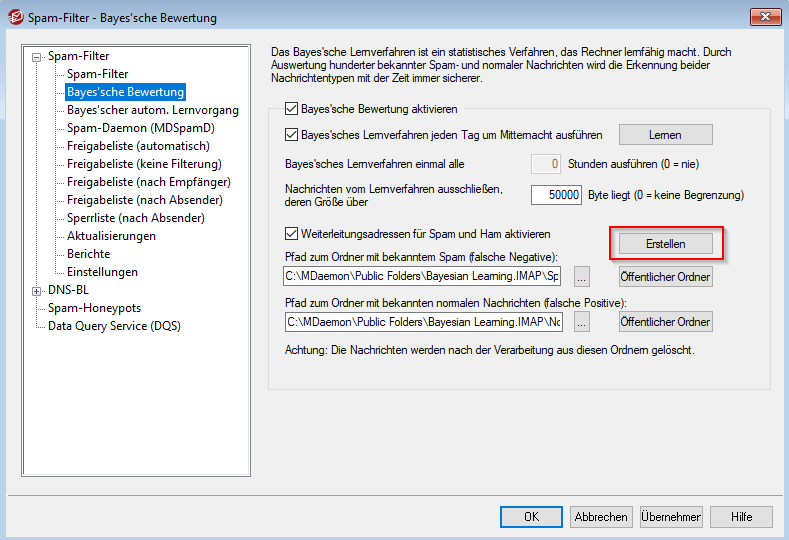Click into the message size byte field
Image resolution: width=789 pixels, height=540 pixels.
tap(556, 195)
